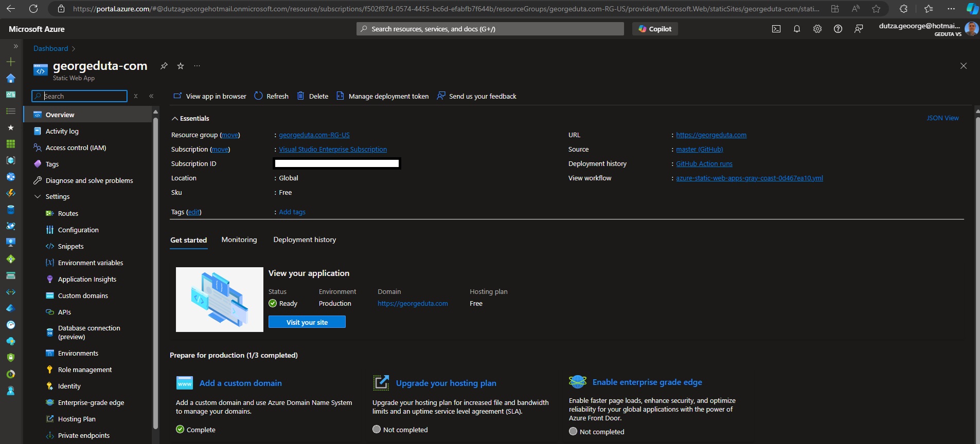Open portal settings gear
980x444 pixels.
817,29
